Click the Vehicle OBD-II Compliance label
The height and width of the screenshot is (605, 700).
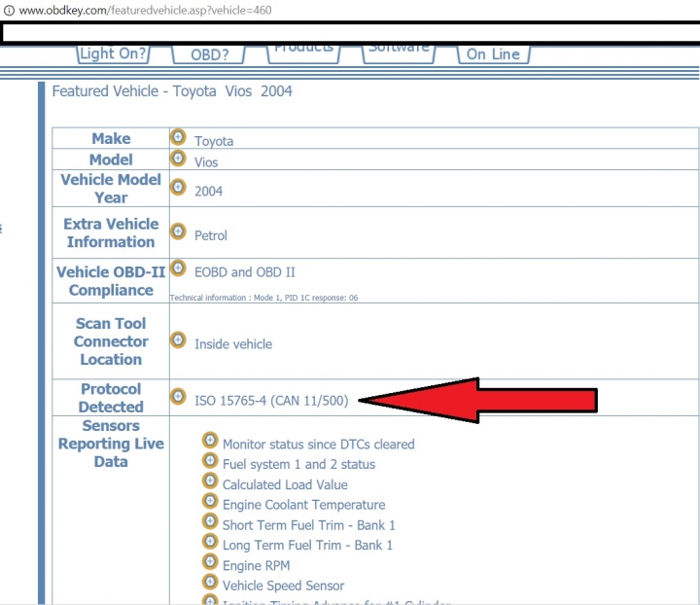pos(111,281)
